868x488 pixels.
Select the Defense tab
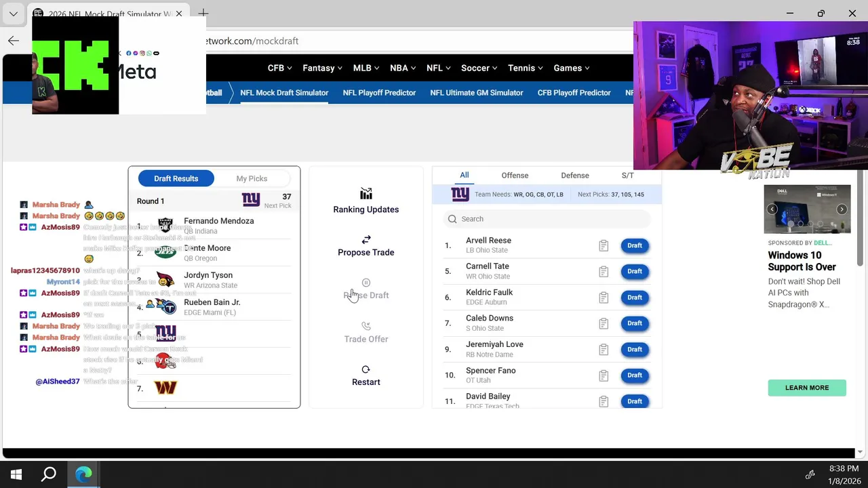[575, 176]
